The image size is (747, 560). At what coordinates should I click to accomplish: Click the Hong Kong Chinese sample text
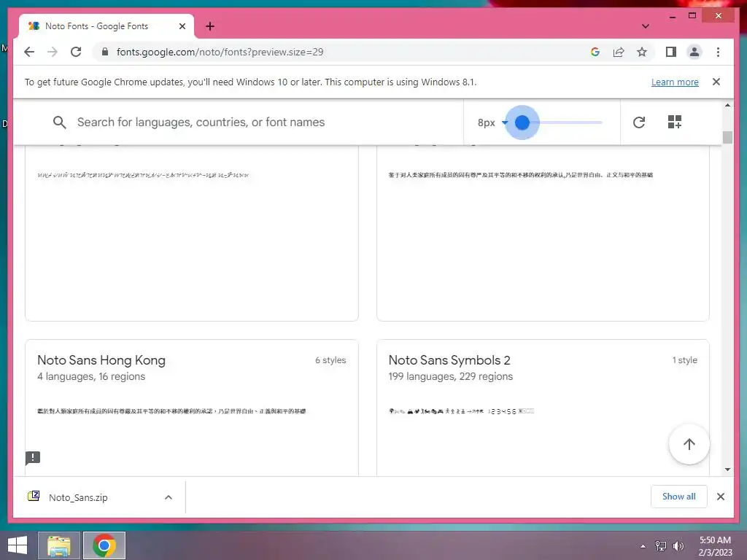(171, 411)
